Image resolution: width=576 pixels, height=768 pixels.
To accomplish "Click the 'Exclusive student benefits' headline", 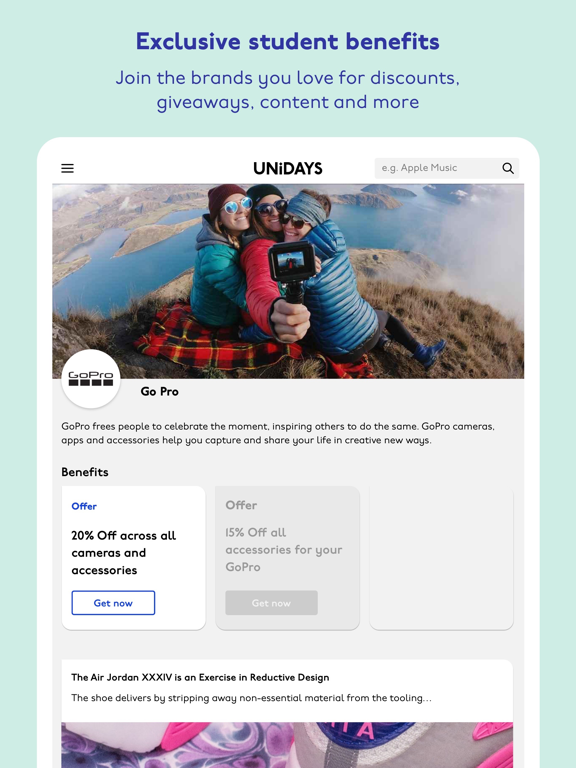I will (288, 41).
